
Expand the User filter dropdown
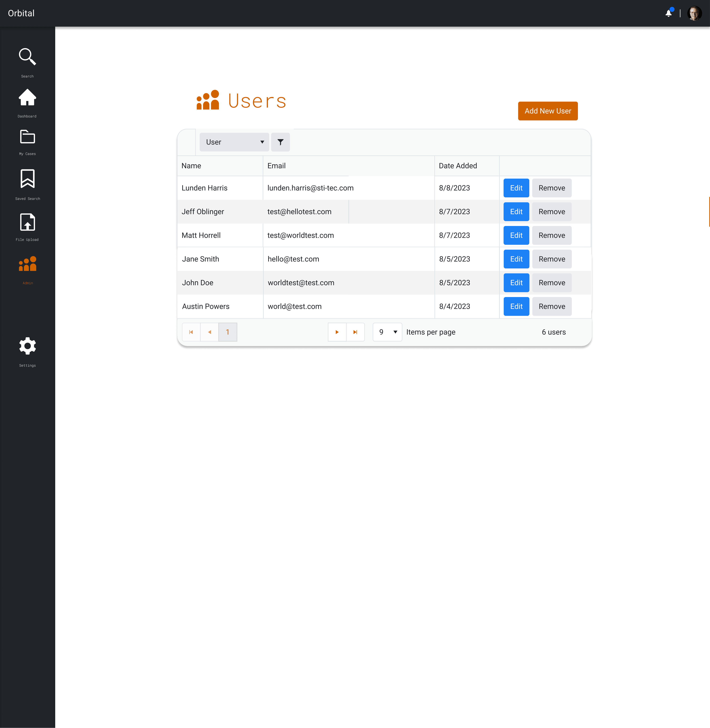pyautogui.click(x=234, y=142)
